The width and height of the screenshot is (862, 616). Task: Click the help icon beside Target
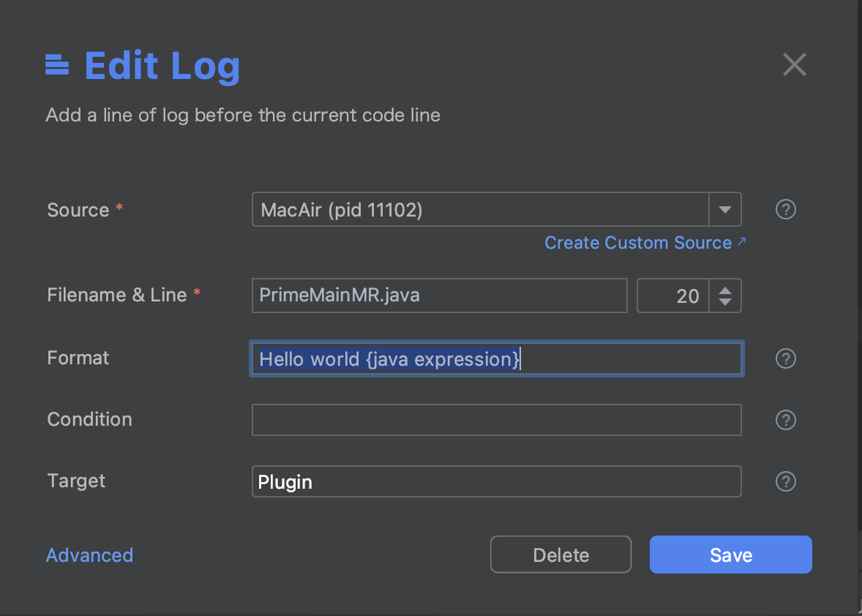pyautogui.click(x=785, y=481)
